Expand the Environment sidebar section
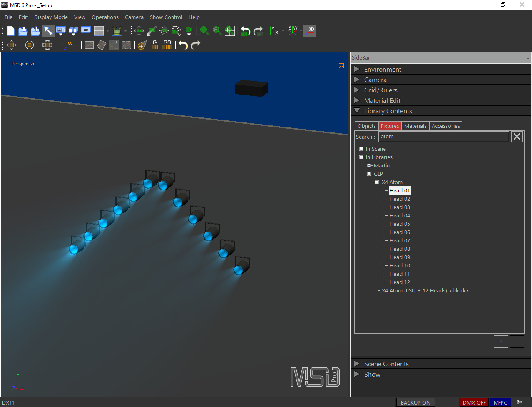 tap(441, 69)
